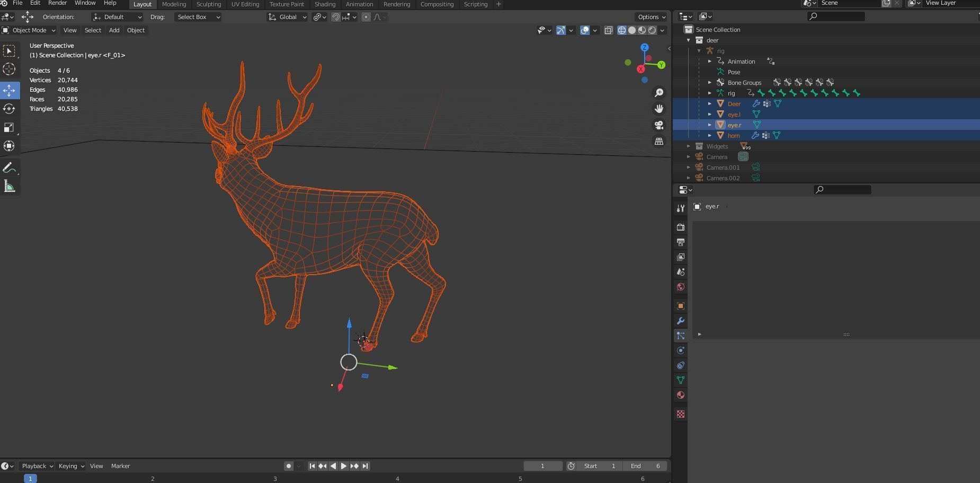Open the Object Data green triangle tab
This screenshot has width=980, height=483.
681,380
